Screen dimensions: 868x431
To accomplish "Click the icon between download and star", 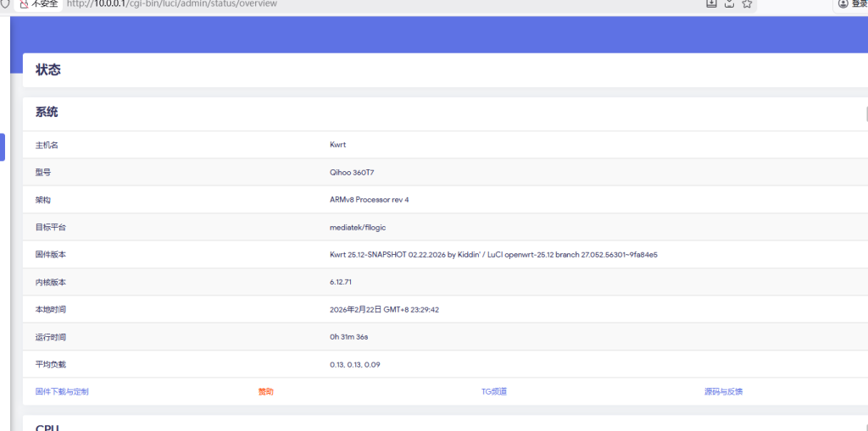I will point(730,4).
